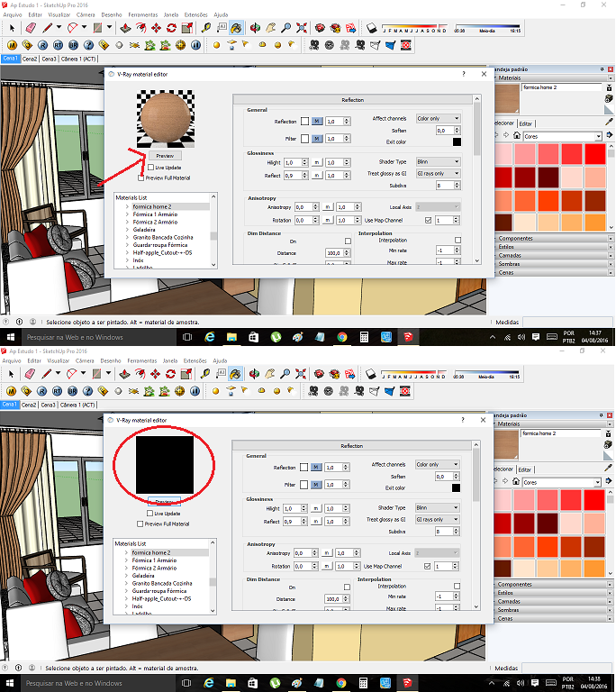616x692 pixels.
Task: Start V-Ray render with the R icon, upper capture
Action: pos(42,45)
